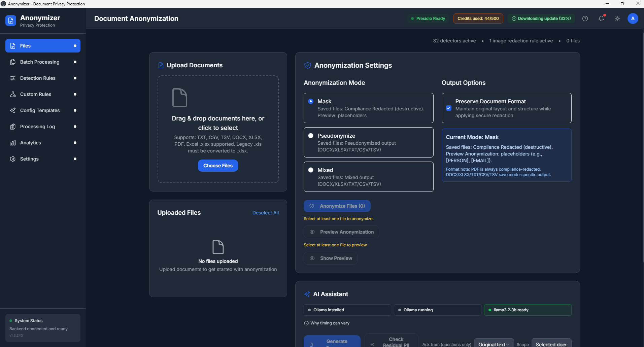The image size is (644, 347).
Task: Open the Batch Processing section
Action: pos(43,62)
